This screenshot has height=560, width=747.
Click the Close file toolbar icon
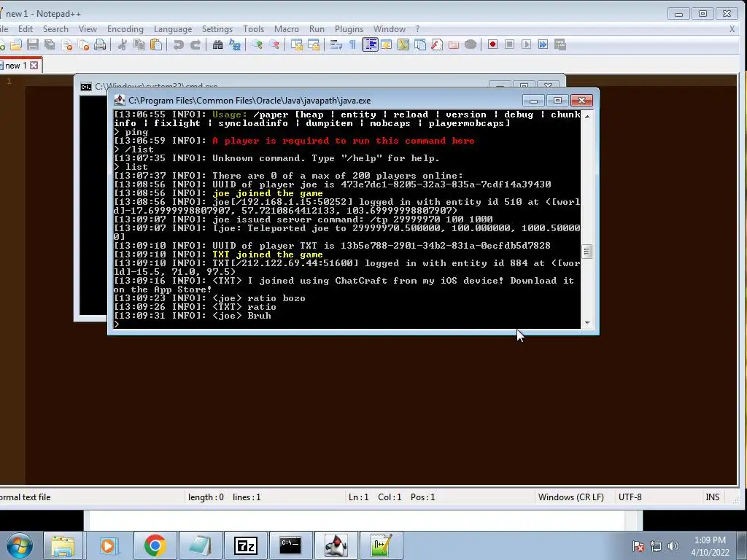click(x=66, y=44)
